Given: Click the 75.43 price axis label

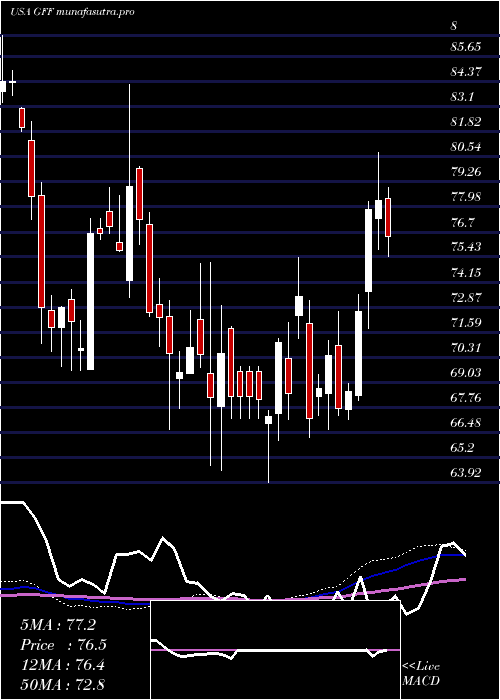Looking at the screenshot, I should (466, 247).
